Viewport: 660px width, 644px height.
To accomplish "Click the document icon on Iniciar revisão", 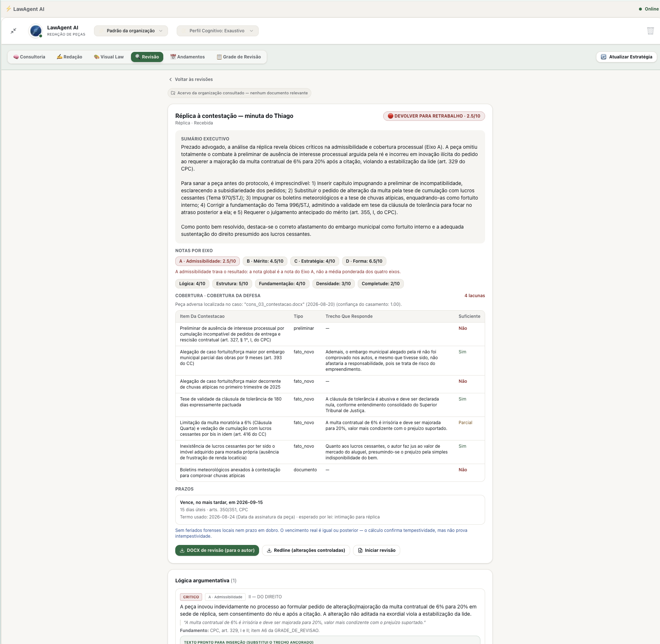I will click(x=360, y=550).
